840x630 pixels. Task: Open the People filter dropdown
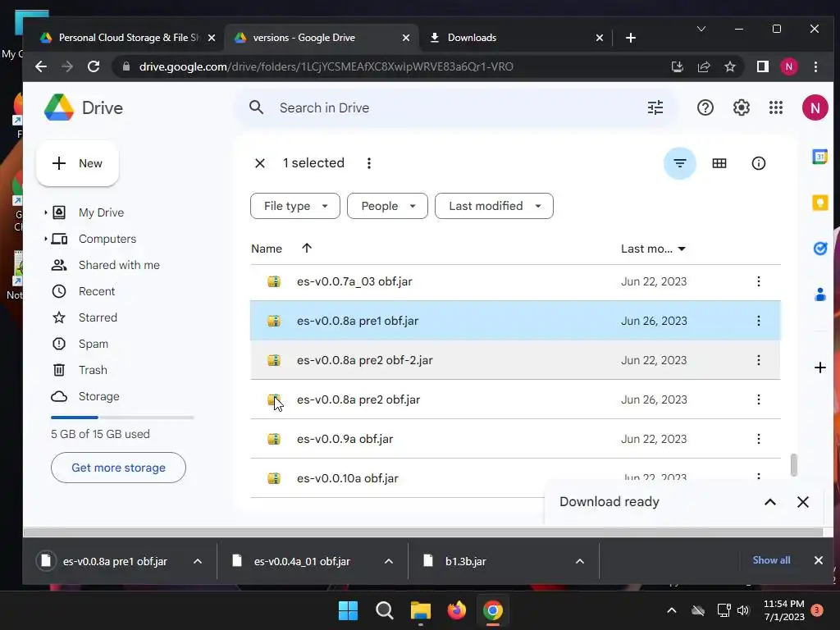coord(387,206)
